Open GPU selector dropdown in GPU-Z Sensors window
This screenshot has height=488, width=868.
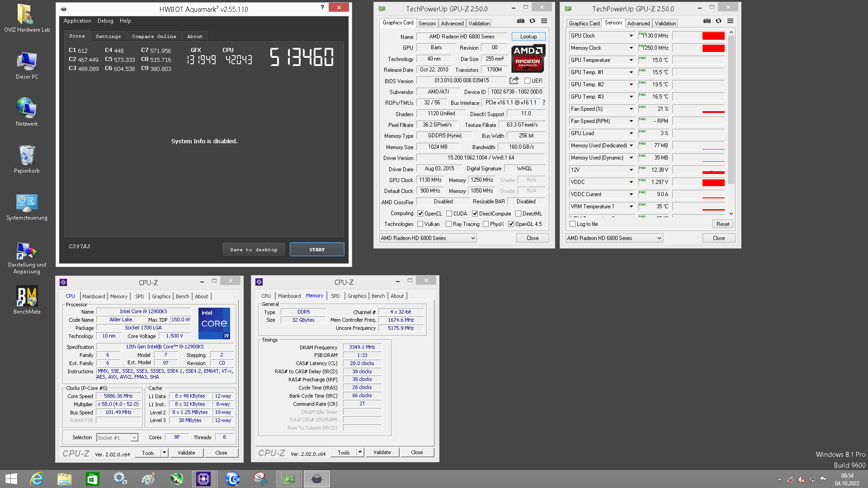click(x=614, y=238)
